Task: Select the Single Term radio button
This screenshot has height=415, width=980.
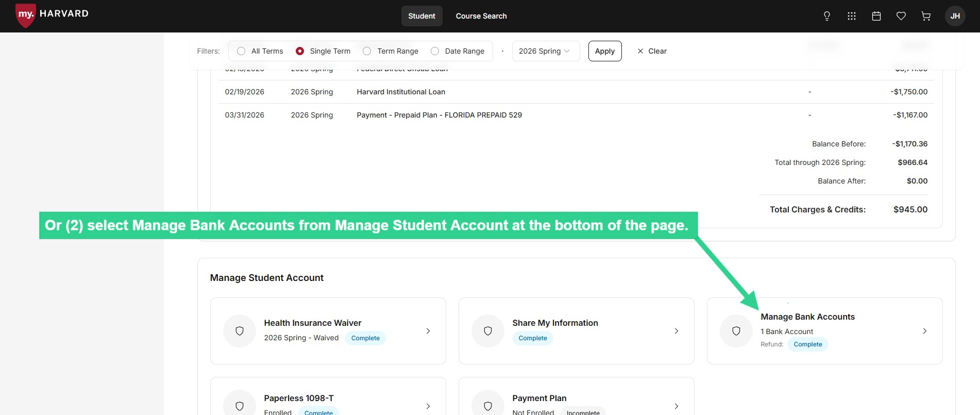Action: click(300, 51)
